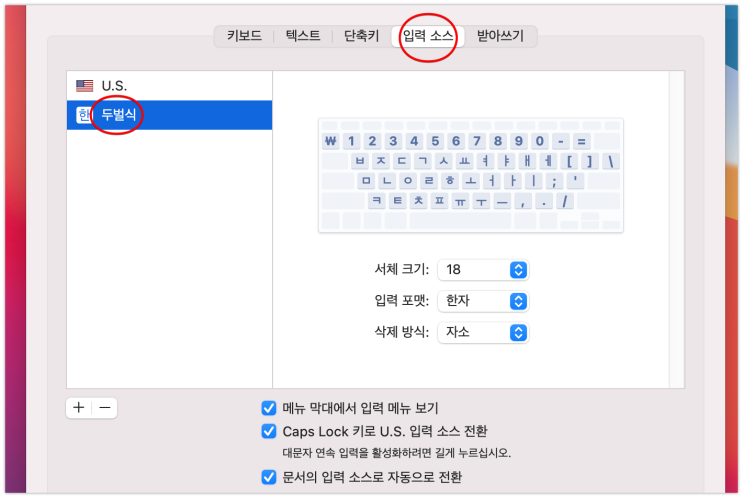Click the 서체 크기 label
The width and height of the screenshot is (743, 498).
[401, 269]
